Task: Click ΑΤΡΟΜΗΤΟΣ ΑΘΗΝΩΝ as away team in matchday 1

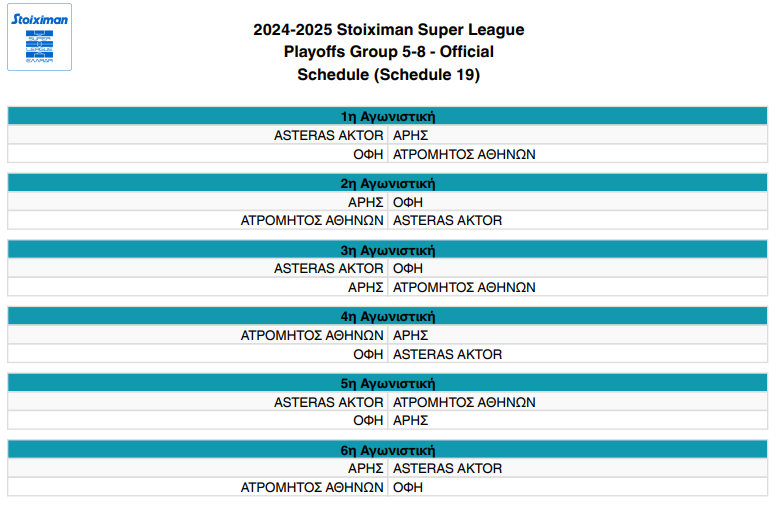Action: [x=464, y=154]
